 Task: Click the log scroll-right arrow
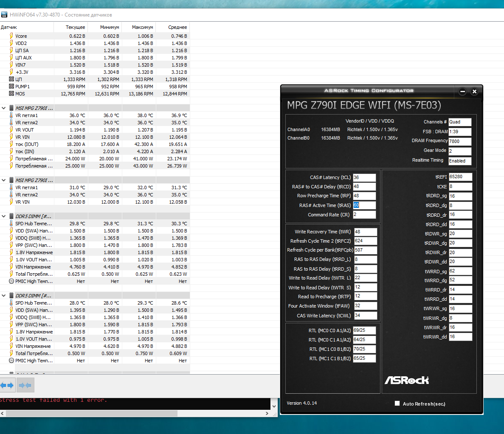coord(267,414)
